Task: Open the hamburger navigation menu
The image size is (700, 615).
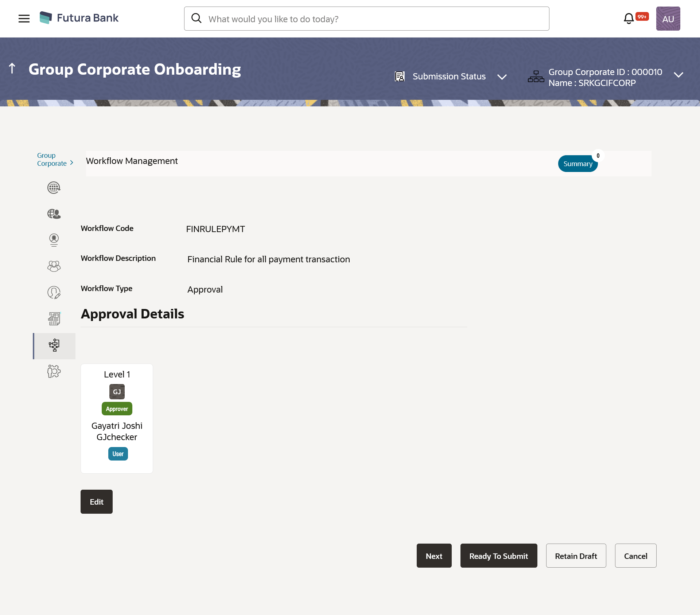Action: click(x=24, y=19)
